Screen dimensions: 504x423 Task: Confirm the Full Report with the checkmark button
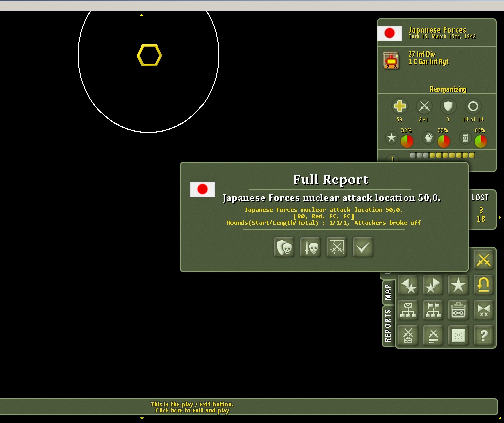[x=363, y=247]
